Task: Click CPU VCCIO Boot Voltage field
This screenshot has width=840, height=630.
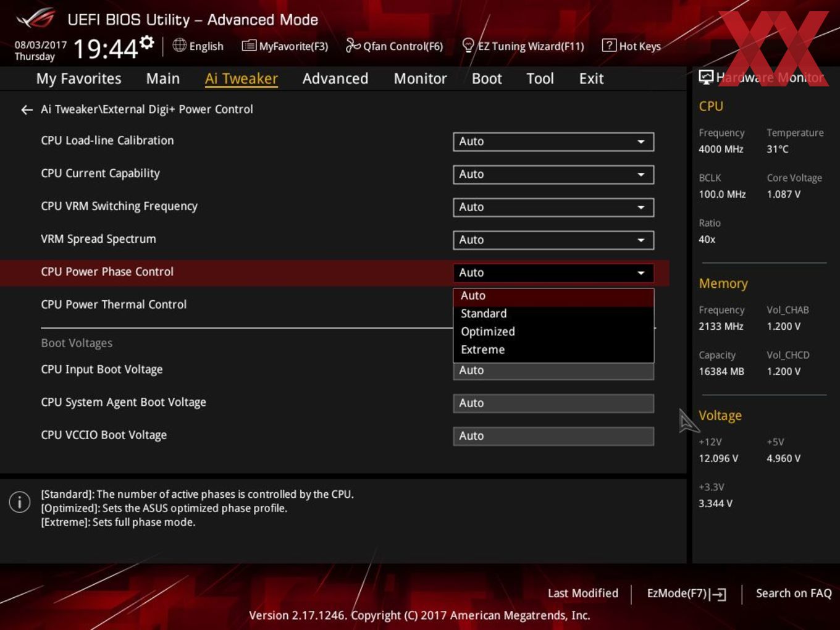Action: [x=553, y=436]
